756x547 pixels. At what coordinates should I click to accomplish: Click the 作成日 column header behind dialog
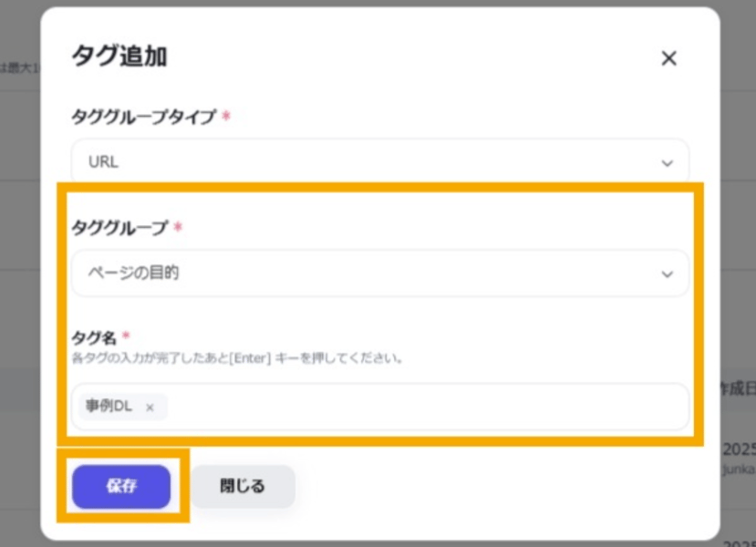[737, 387]
